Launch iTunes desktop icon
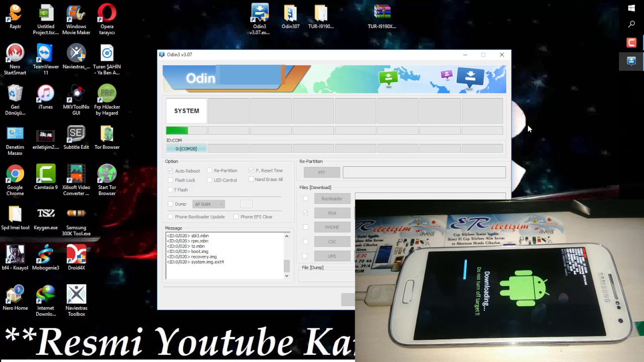 (x=46, y=97)
